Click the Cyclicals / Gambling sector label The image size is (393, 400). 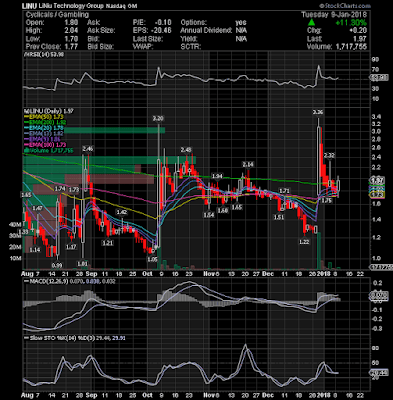point(57,15)
